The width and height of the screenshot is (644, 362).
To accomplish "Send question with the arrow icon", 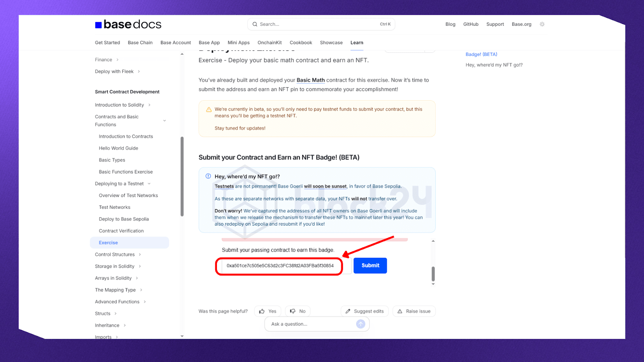I will click(x=361, y=324).
